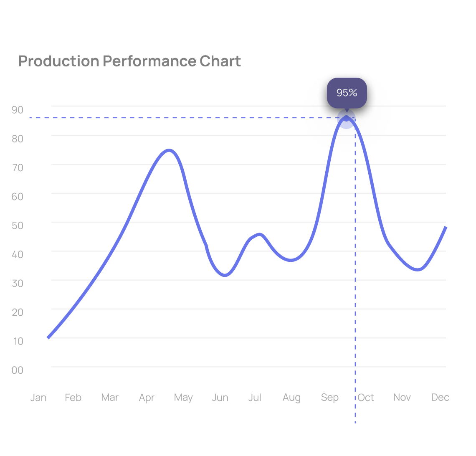
Task: Click the 95% tooltip bubble
Action: (347, 93)
